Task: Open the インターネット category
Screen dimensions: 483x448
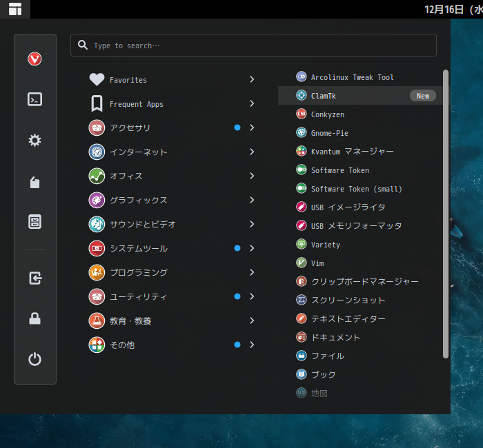Action: [172, 152]
